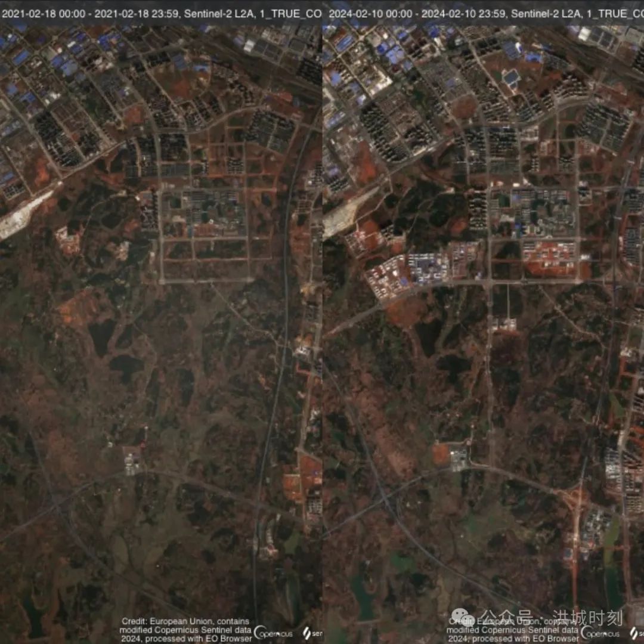Click the 'processed with EO Browser' text on right image

point(525,639)
